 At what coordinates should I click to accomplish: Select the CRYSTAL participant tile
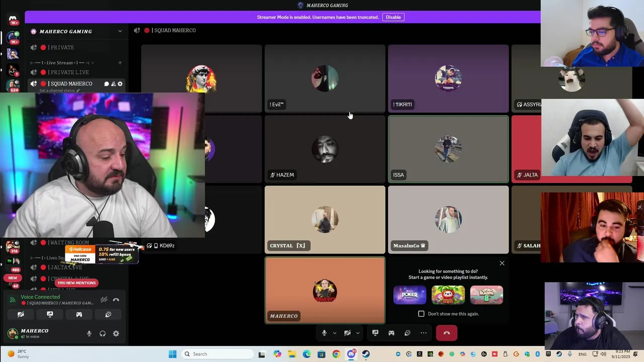(x=325, y=220)
